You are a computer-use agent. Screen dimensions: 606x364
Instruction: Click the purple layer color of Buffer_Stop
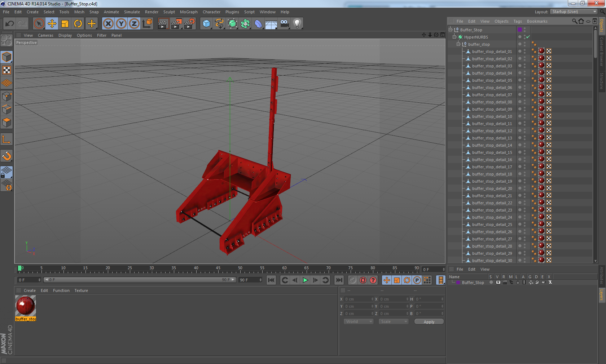520,30
